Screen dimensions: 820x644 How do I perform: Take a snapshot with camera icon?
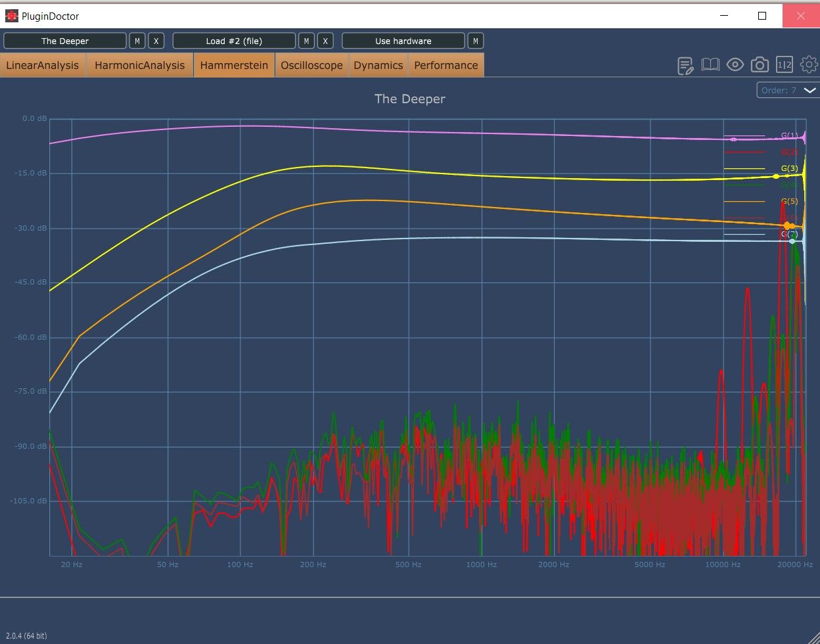(760, 64)
